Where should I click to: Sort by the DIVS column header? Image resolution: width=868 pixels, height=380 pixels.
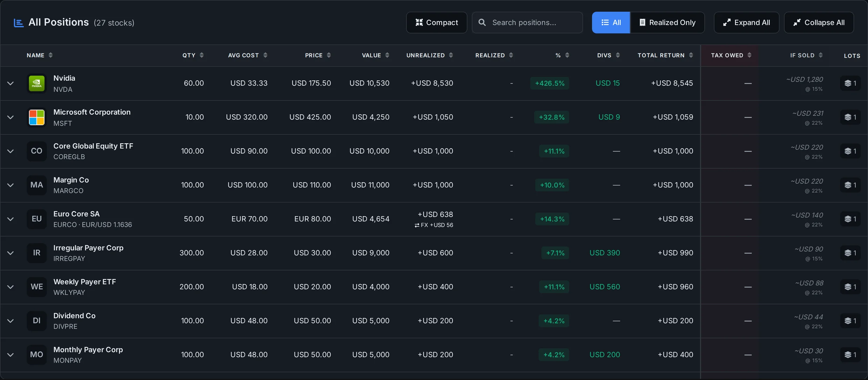tap(608, 55)
